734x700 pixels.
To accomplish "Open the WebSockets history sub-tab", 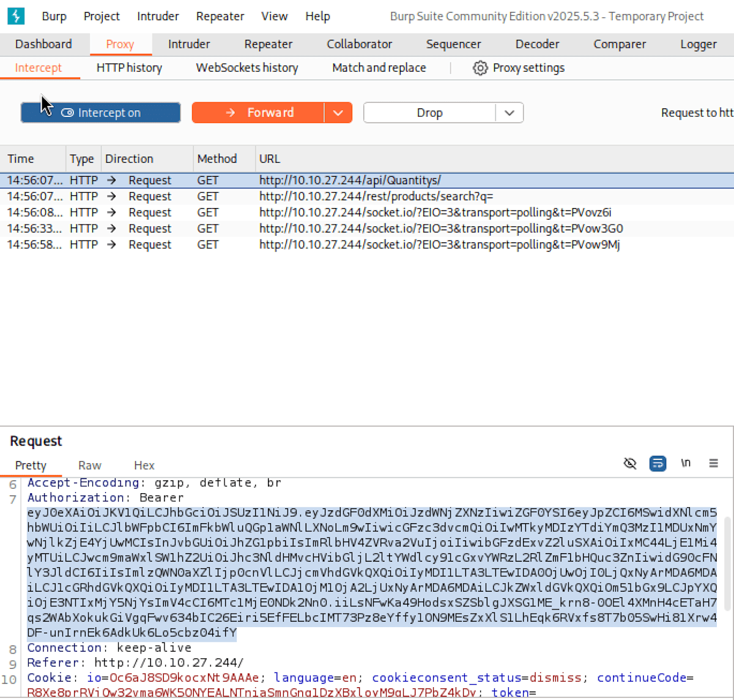I will tap(247, 68).
